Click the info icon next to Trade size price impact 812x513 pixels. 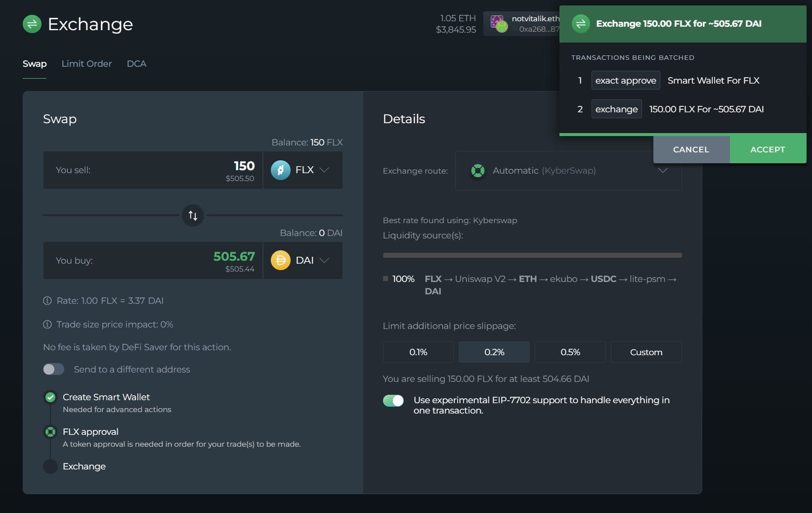(47, 325)
